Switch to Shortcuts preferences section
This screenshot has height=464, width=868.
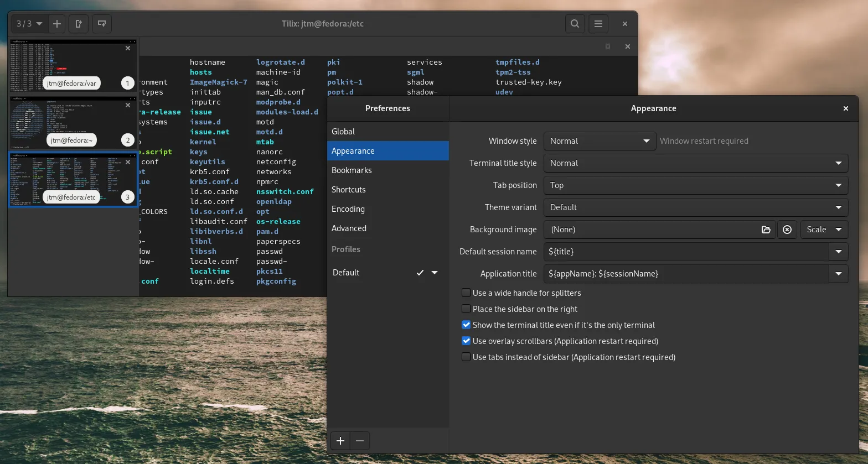[349, 190]
